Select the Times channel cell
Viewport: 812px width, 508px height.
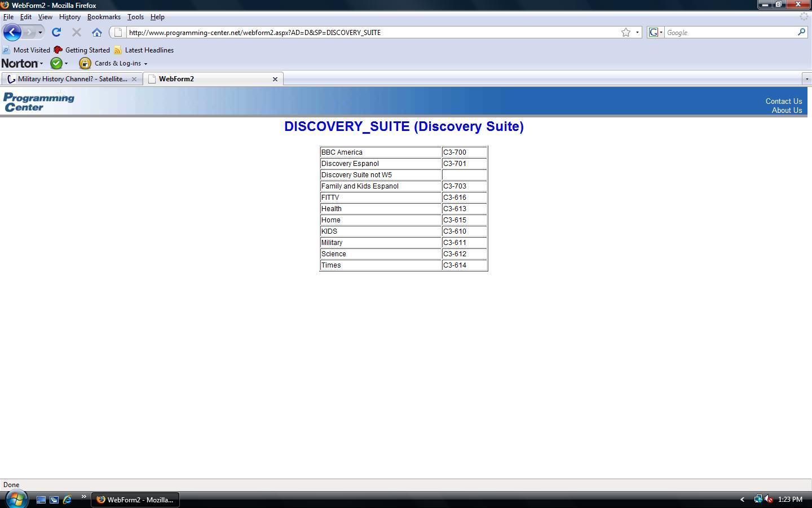click(x=381, y=265)
